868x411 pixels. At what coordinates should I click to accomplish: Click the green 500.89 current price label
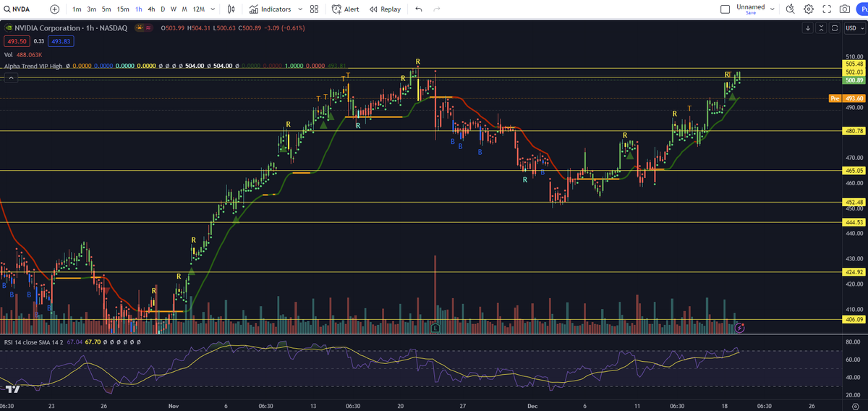click(854, 80)
